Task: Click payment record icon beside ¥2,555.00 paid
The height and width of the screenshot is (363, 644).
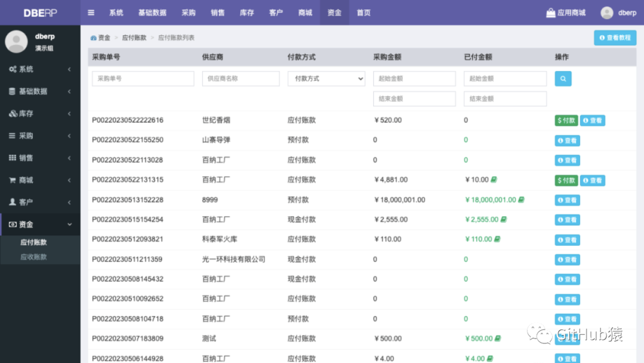Action: (503, 220)
